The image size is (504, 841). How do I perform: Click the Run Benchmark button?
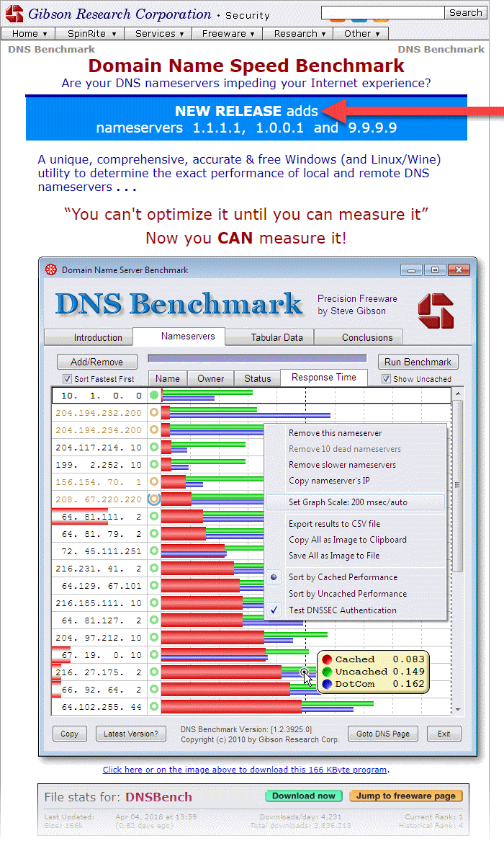[418, 362]
